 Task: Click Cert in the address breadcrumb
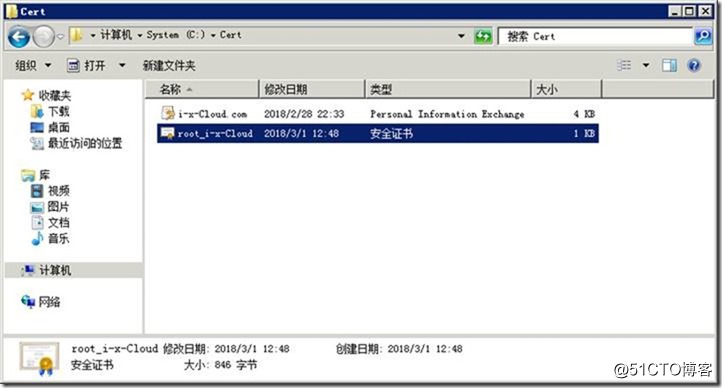coord(230,35)
